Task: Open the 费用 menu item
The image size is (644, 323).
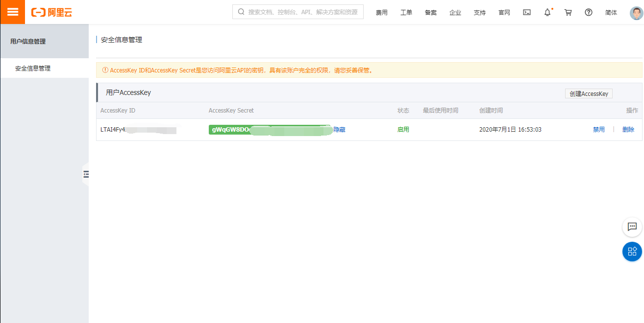Action: tap(382, 12)
